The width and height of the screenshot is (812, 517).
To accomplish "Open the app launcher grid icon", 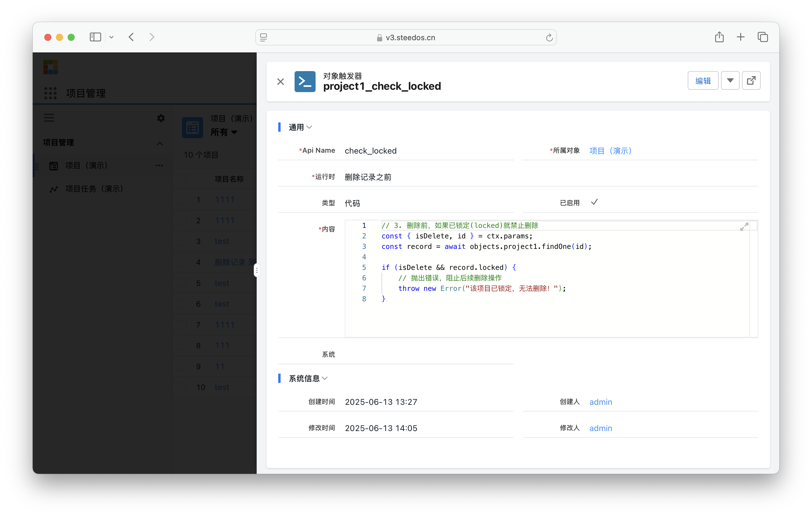I will coord(50,93).
